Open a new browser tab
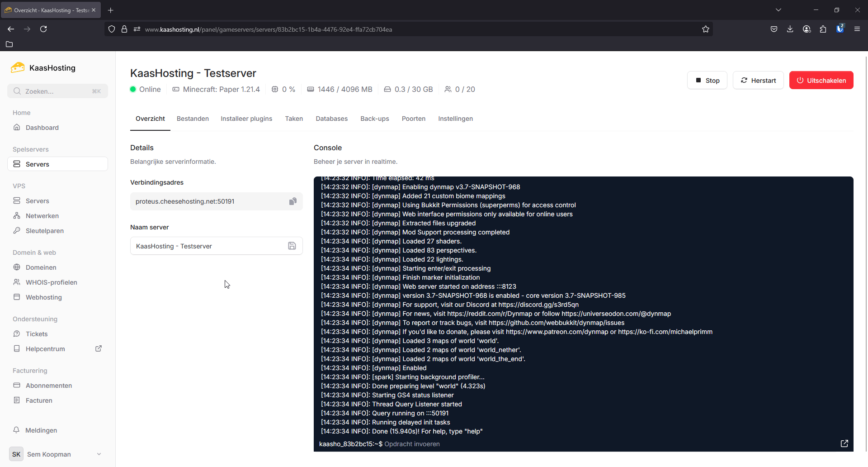Image resolution: width=868 pixels, height=467 pixels. (111, 10)
